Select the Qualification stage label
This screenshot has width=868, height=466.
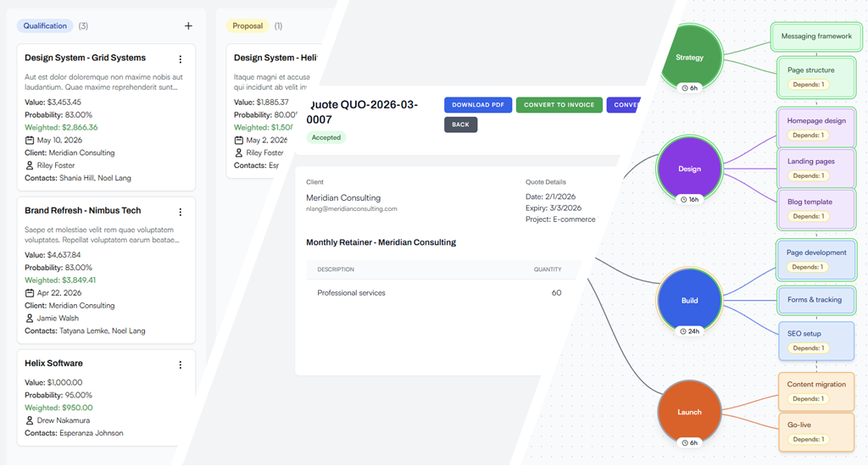(x=45, y=26)
